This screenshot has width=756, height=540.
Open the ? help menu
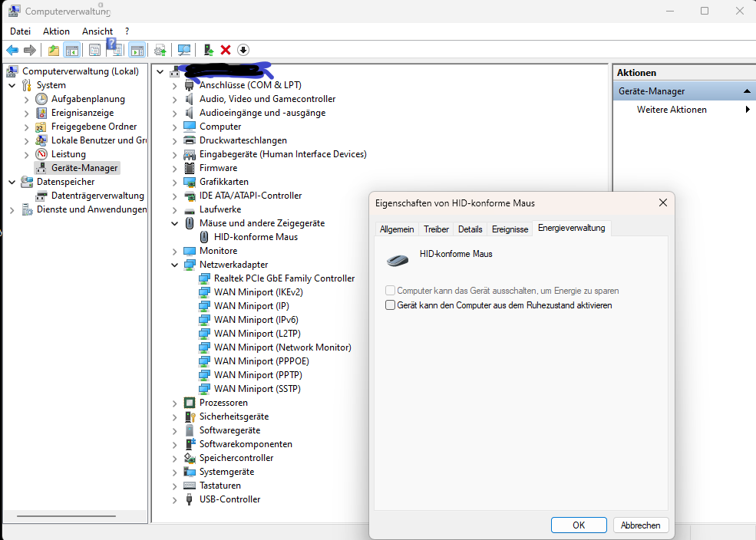click(x=127, y=31)
